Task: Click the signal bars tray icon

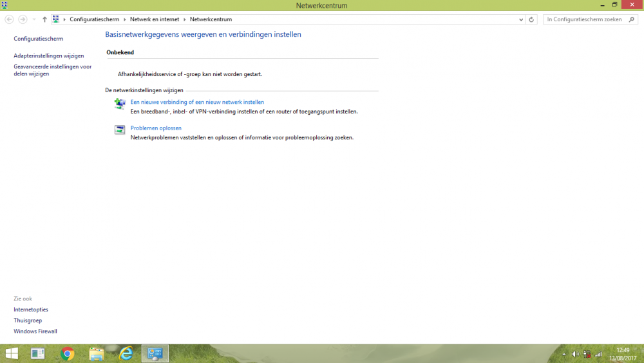Action: point(598,354)
